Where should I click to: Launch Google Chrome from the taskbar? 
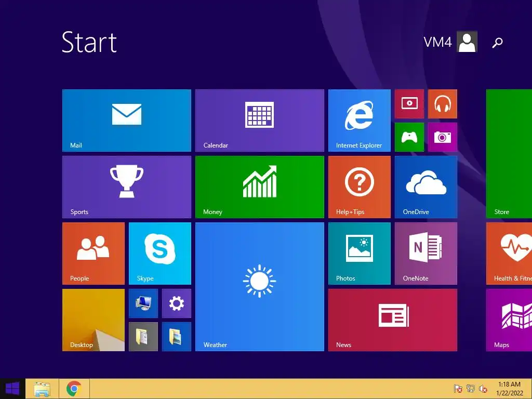[74, 389]
